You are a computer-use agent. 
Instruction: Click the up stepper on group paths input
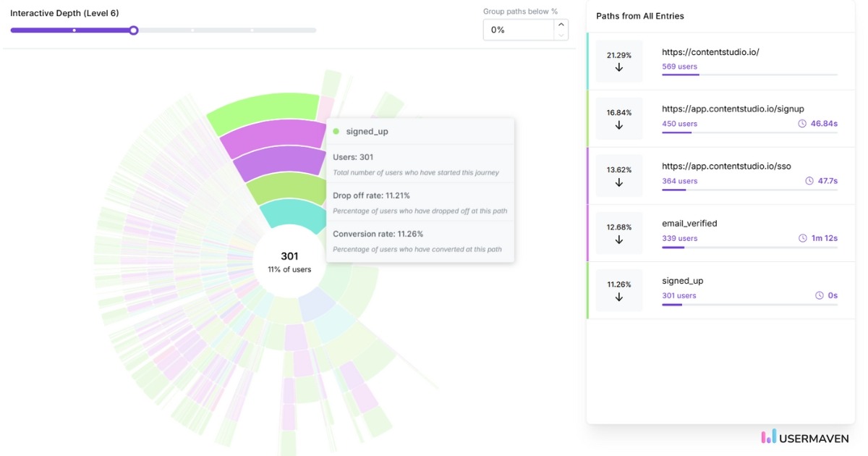[x=561, y=24]
